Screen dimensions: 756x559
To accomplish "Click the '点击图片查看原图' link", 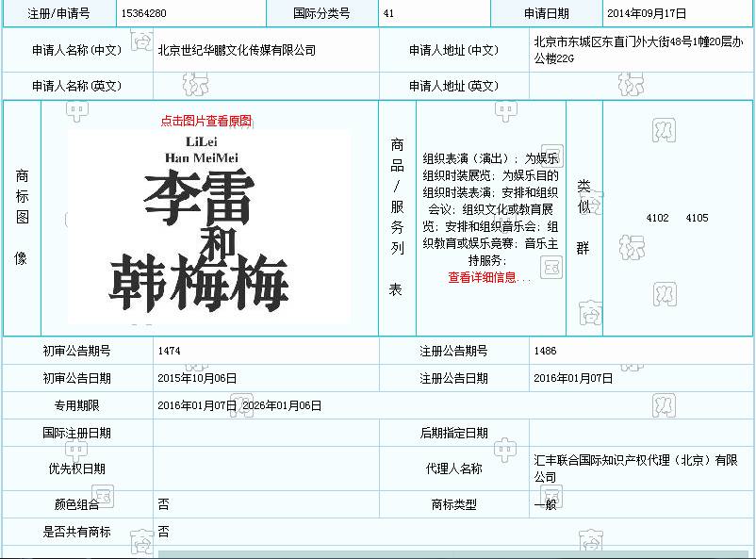I will click(x=206, y=121).
